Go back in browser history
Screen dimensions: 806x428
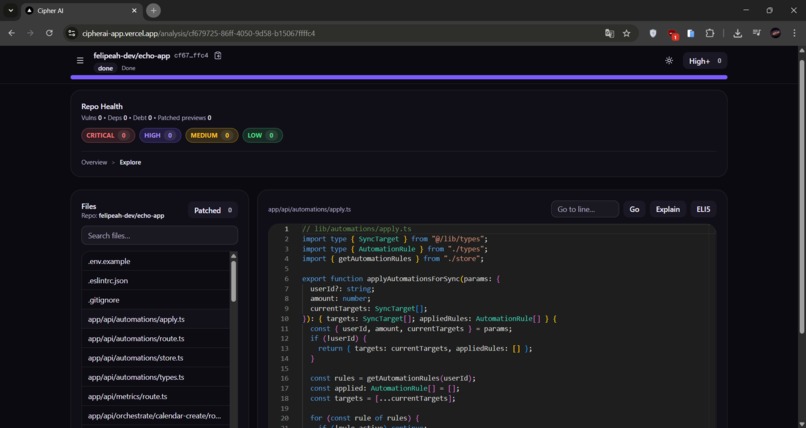pos(11,33)
